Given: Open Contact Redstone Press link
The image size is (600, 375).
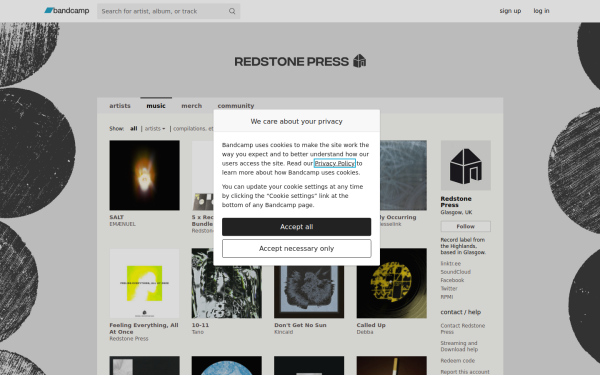Looking at the screenshot, I should point(463,329).
